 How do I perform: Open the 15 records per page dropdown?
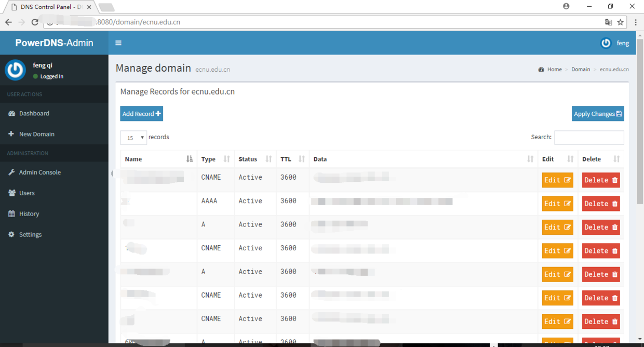tap(133, 138)
